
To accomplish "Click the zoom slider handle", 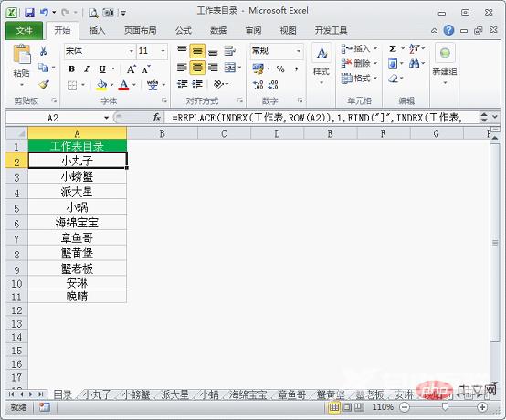I will click(x=445, y=407).
